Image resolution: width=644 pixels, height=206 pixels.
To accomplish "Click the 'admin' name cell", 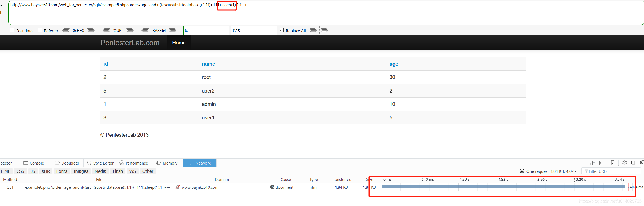I will coord(209,104).
